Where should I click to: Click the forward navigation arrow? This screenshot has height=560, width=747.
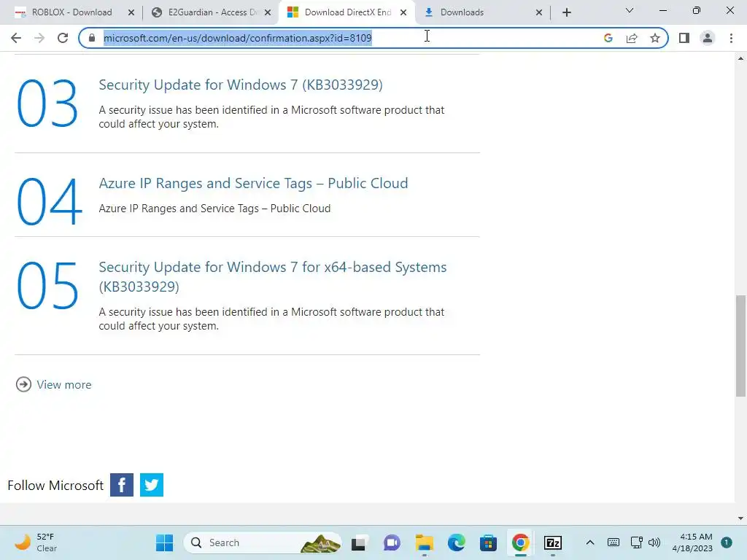click(x=39, y=38)
